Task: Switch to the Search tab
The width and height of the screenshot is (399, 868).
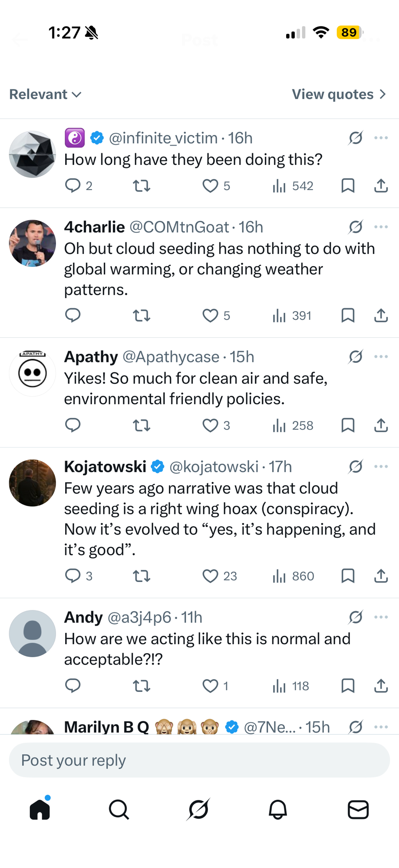Action: 119,809
